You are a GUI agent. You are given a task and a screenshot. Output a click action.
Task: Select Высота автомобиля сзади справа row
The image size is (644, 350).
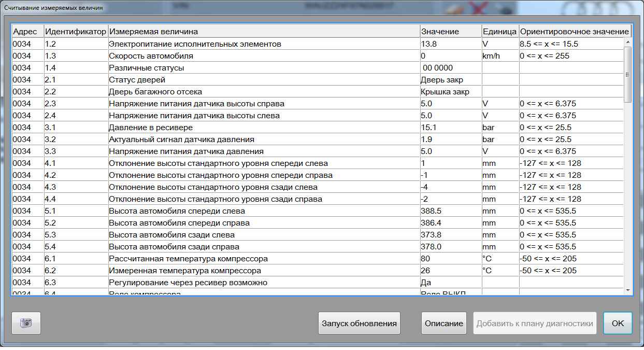tap(317, 247)
